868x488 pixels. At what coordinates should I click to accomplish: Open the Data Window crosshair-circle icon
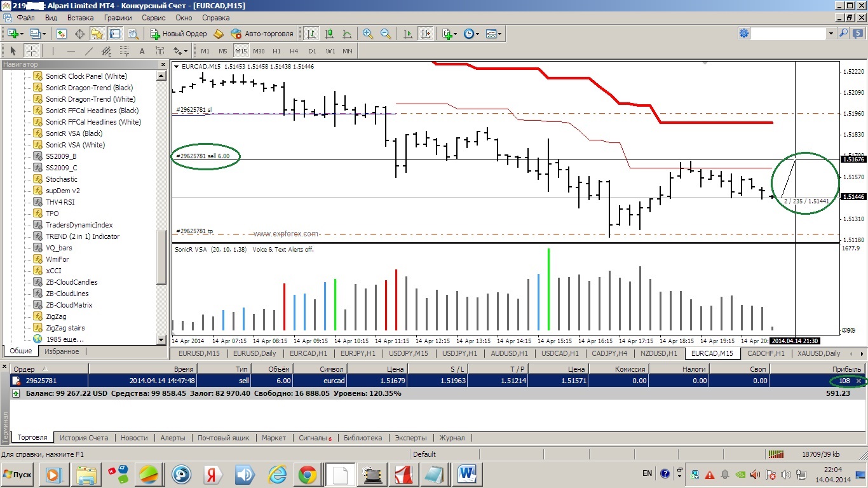pyautogui.click(x=80, y=34)
